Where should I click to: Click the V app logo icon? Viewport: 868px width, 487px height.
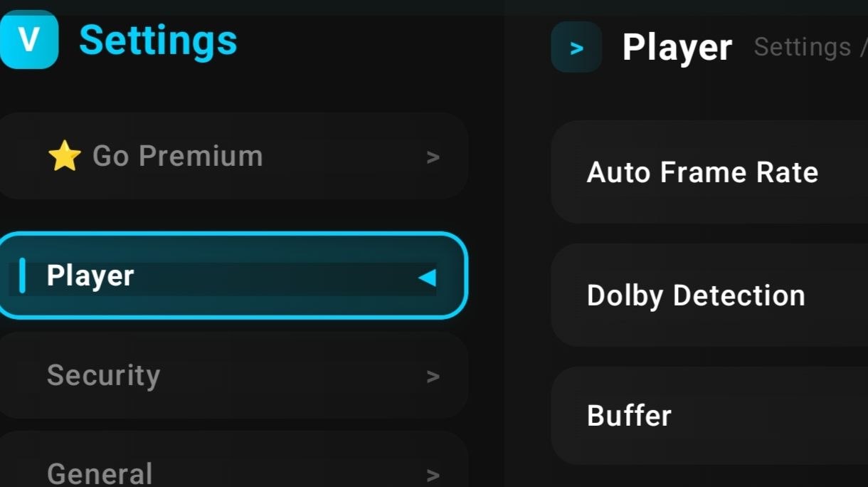28,40
